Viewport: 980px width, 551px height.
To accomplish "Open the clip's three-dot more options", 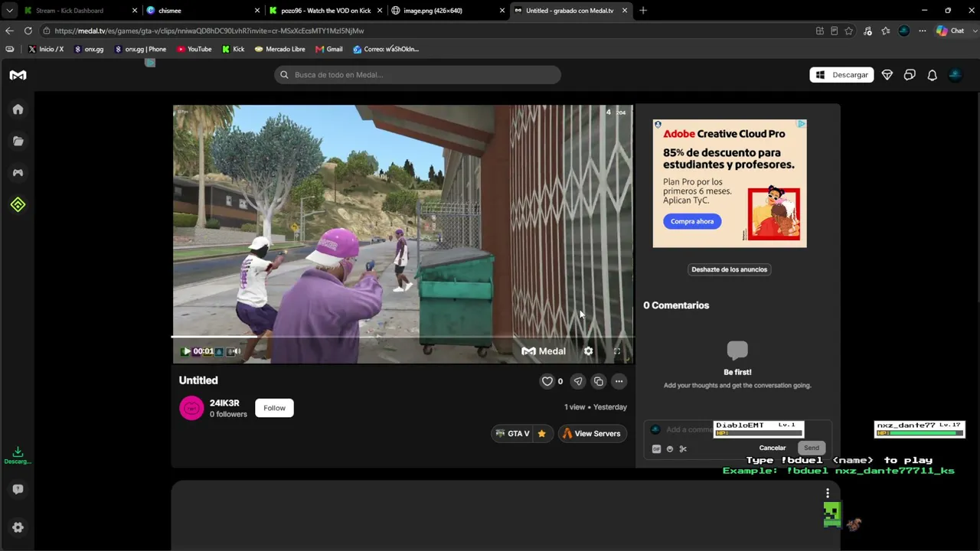I will point(619,381).
